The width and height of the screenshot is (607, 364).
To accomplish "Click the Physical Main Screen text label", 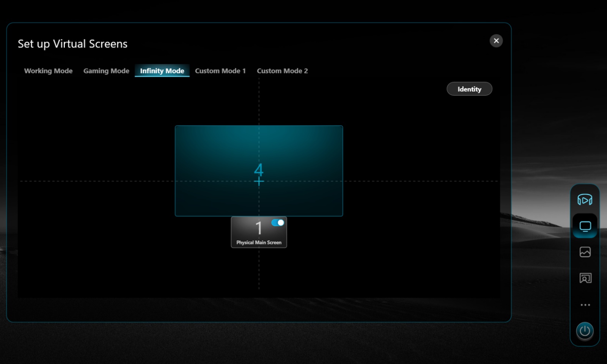I will pos(259,242).
